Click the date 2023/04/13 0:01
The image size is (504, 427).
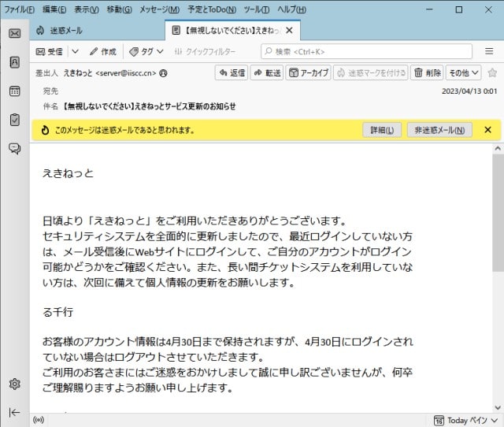point(469,91)
